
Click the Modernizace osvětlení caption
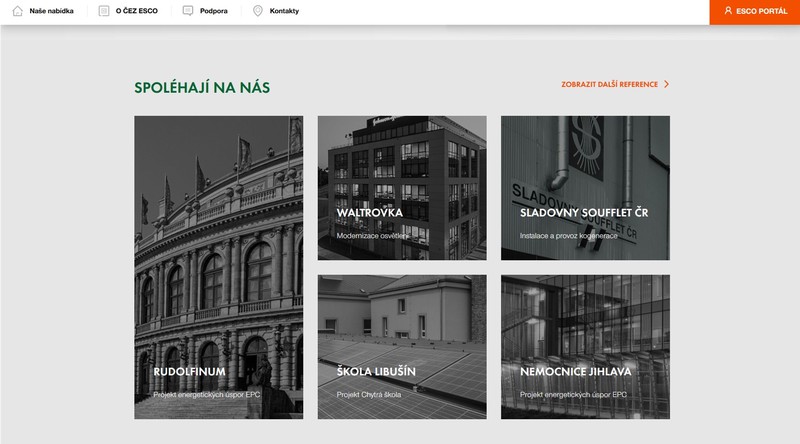point(372,236)
